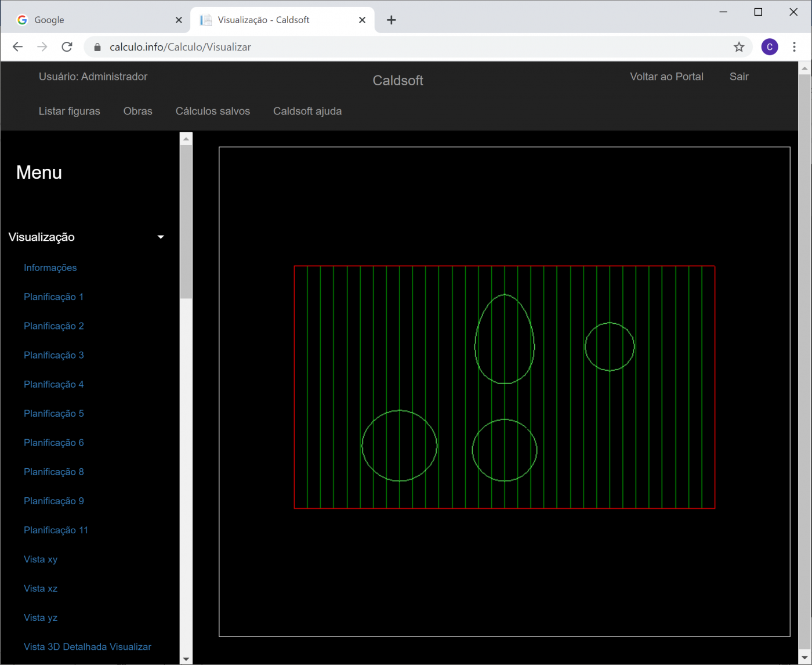Image resolution: width=812 pixels, height=665 pixels.
Task: Reload the page with the refresh icon
Action: click(x=67, y=47)
